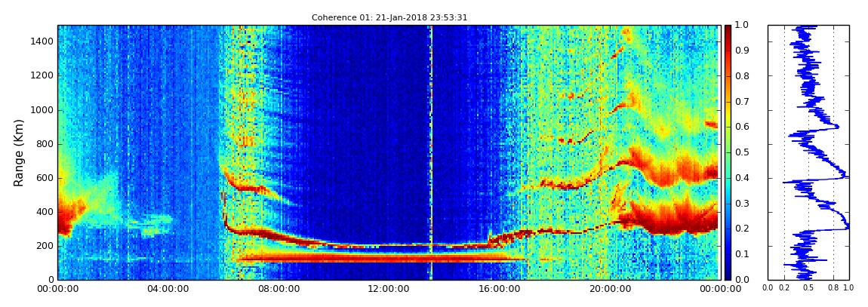This screenshot has width=868, height=307.
Task: Click the '800' range axis tick label
Action: pyautogui.click(x=45, y=144)
